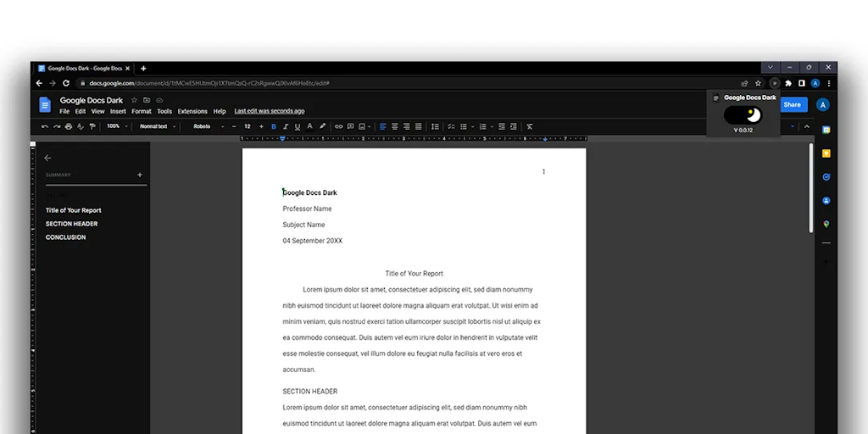The image size is (868, 434).
Task: Set justified text alignment
Action: click(x=419, y=126)
